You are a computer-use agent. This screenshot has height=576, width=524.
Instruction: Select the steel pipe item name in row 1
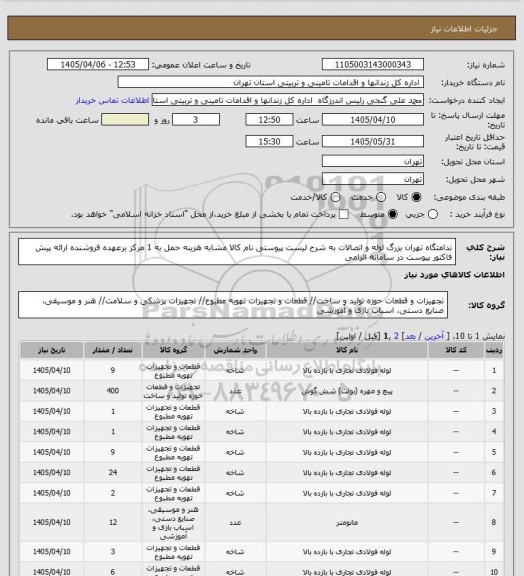pyautogui.click(x=347, y=371)
